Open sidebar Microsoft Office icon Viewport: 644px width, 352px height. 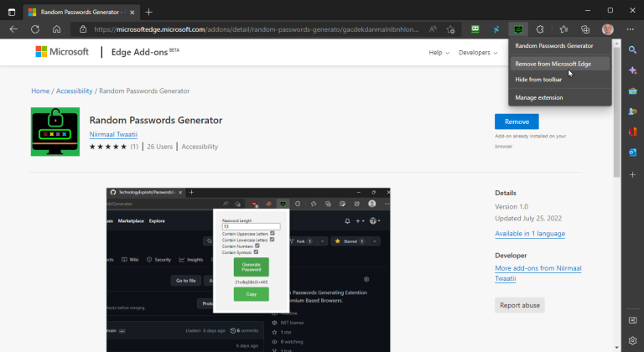632,132
